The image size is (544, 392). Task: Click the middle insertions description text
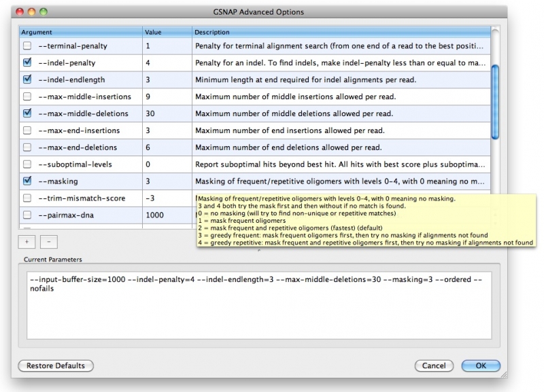point(296,96)
